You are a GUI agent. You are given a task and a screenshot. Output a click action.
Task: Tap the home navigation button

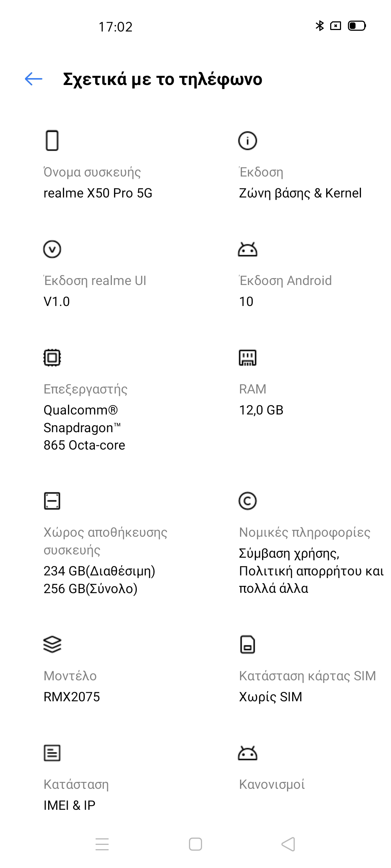pyautogui.click(x=195, y=844)
